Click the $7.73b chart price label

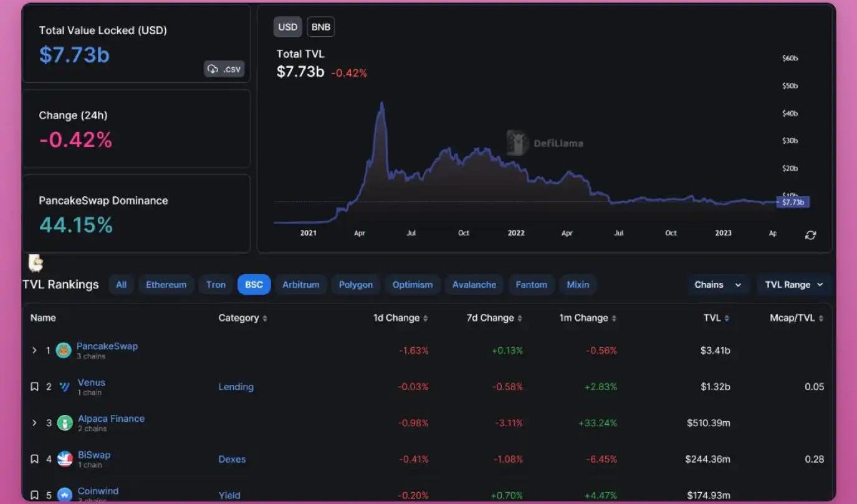[793, 202]
